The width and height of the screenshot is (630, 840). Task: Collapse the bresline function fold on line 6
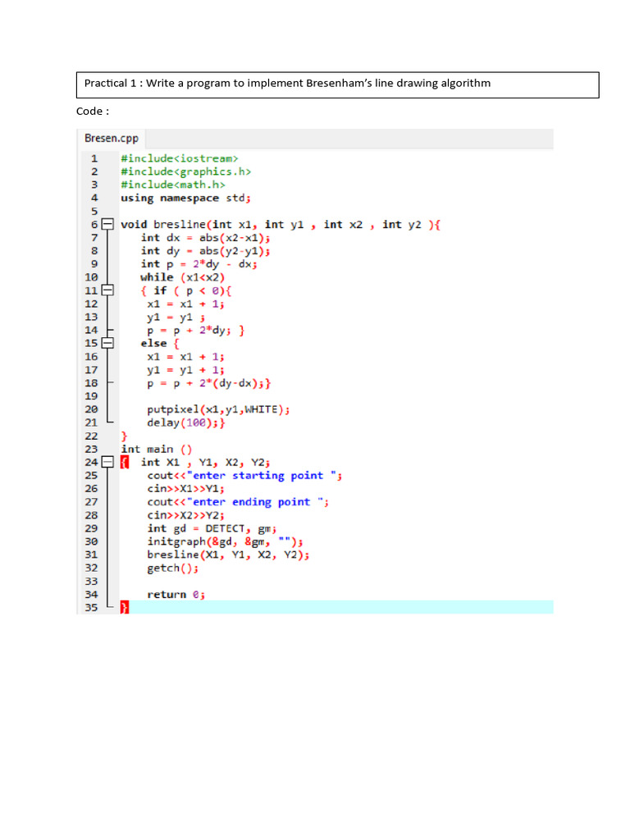pyautogui.click(x=107, y=224)
